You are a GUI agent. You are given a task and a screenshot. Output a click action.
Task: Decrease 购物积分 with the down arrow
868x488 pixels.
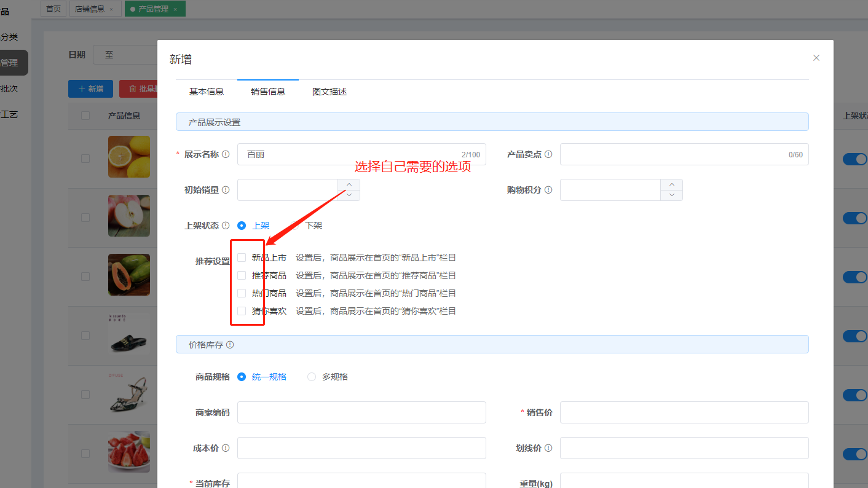pyautogui.click(x=672, y=195)
